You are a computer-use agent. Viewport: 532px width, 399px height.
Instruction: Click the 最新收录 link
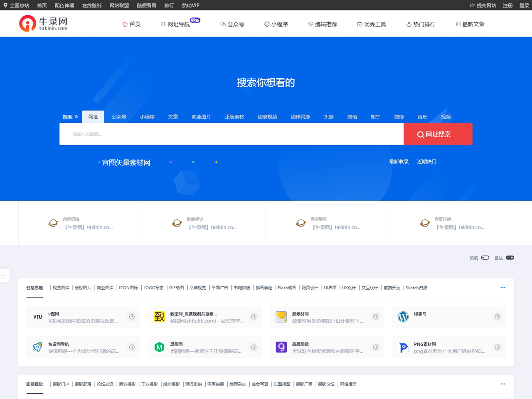399,161
